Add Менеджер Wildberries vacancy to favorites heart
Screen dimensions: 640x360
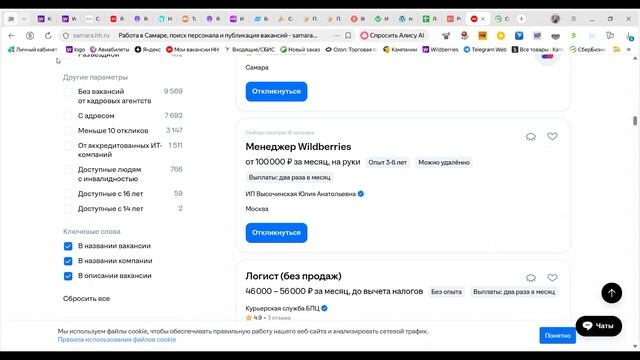tap(552, 136)
